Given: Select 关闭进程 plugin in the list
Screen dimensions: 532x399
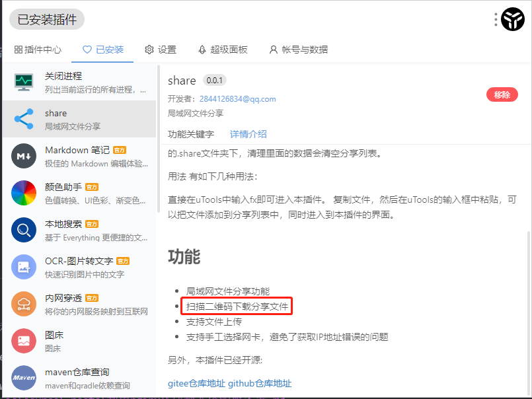Looking at the screenshot, I should (79, 82).
